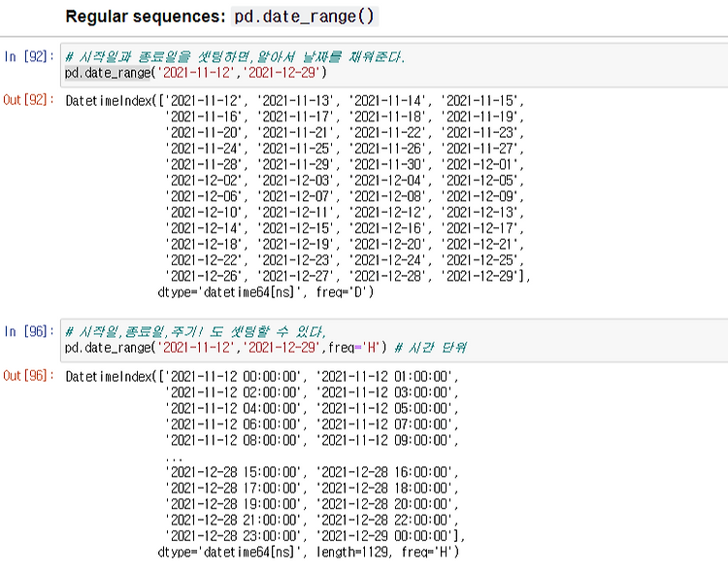Click the '# 시간 단위' comment in cell 96
The width and height of the screenshot is (728, 576).
pos(430,348)
